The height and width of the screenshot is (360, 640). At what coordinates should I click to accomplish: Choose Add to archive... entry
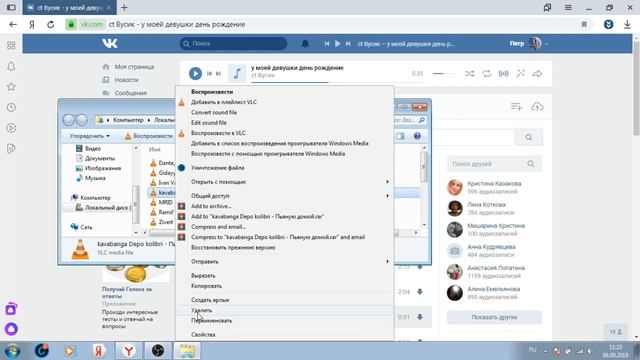[x=285, y=206]
